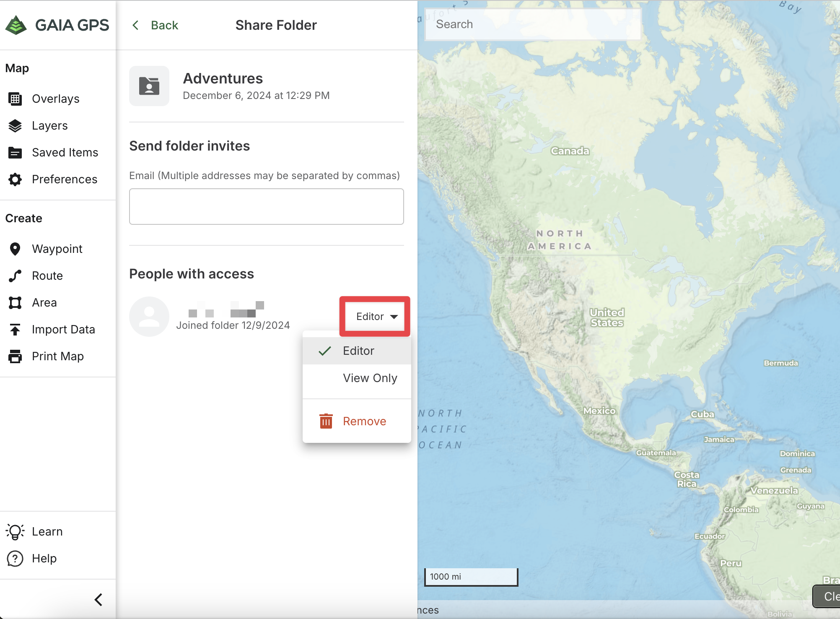Click the Ecuador label on map
The height and width of the screenshot is (619, 840).
[710, 536]
